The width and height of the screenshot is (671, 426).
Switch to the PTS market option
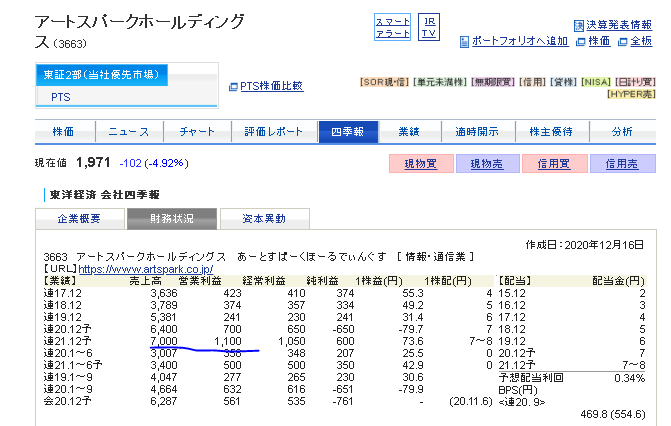coord(61,97)
